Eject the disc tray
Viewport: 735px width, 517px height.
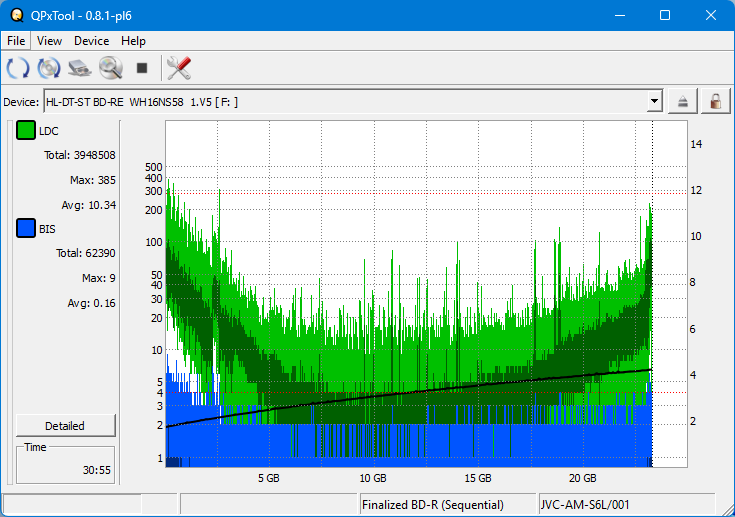(x=683, y=101)
